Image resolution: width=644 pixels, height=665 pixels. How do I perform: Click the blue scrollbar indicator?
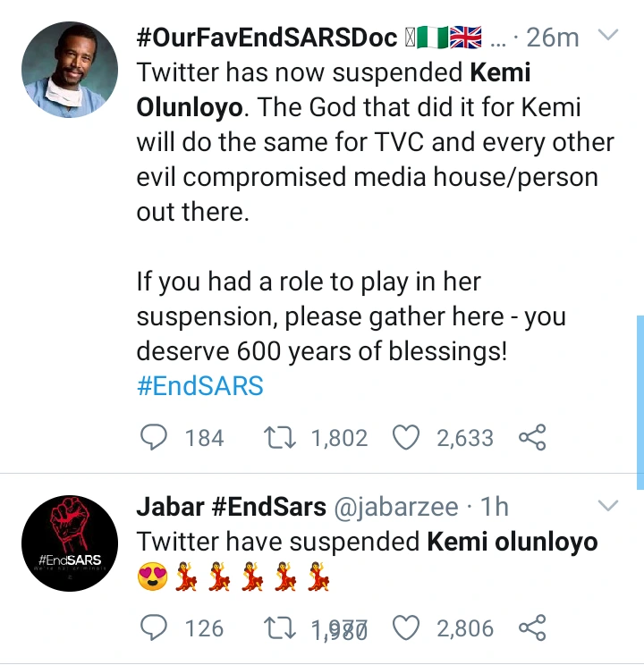[640, 402]
